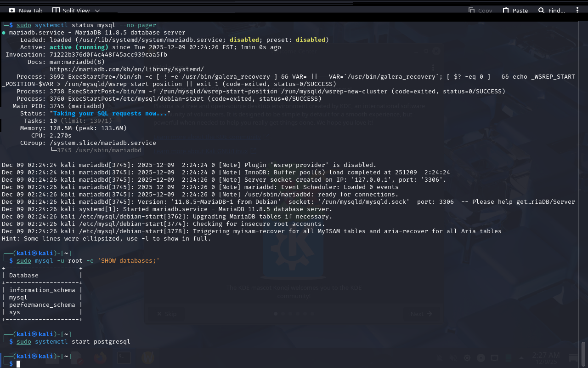
Task: Click the 'SHOW databases;' query string
Action: (x=128, y=261)
